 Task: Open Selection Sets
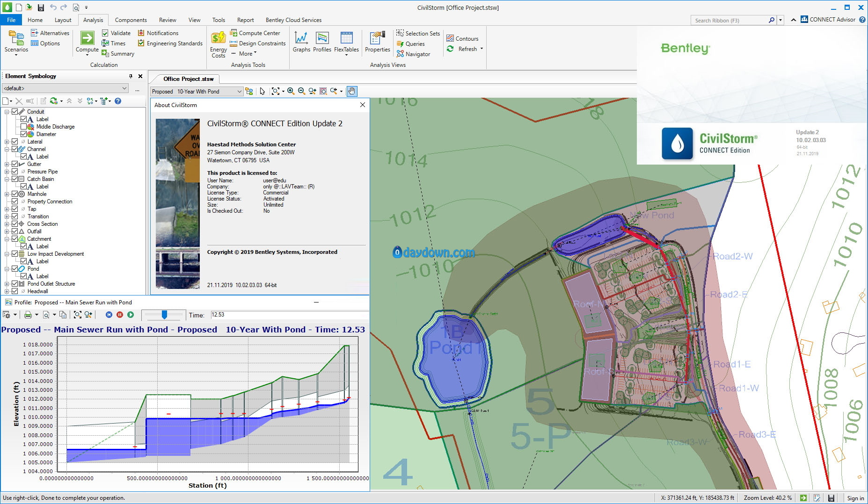[x=418, y=34]
